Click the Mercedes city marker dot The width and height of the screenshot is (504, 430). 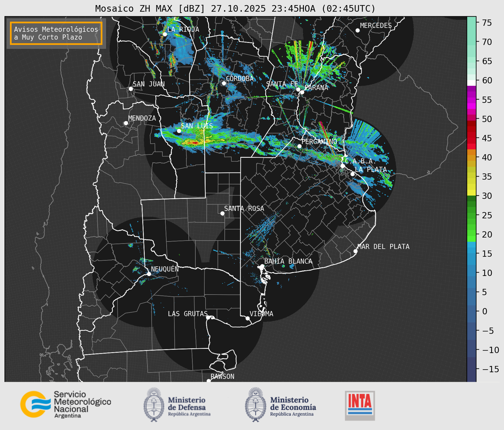(358, 31)
